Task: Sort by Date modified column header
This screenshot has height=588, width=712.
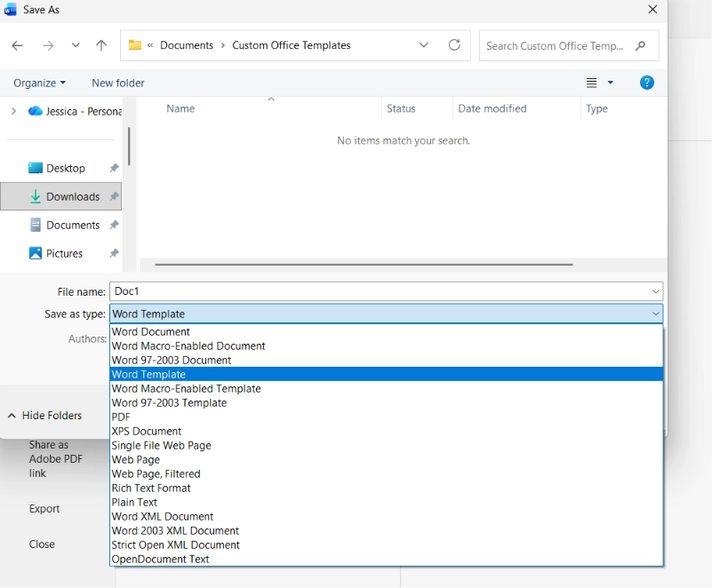Action: pos(492,108)
